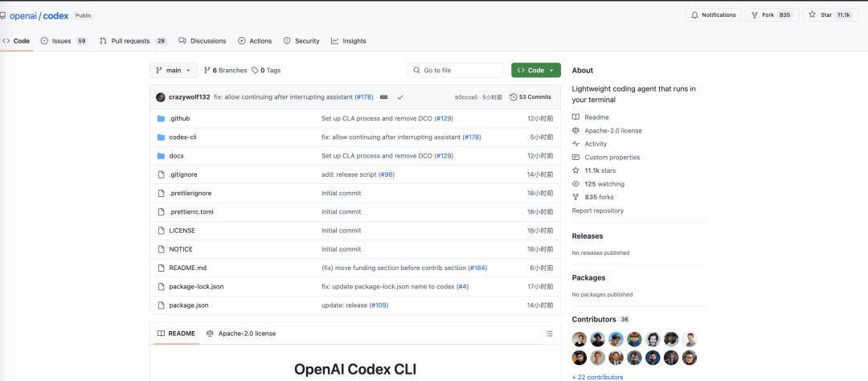Open the .github folder
Image resolution: width=868 pixels, height=381 pixels.
tap(179, 118)
